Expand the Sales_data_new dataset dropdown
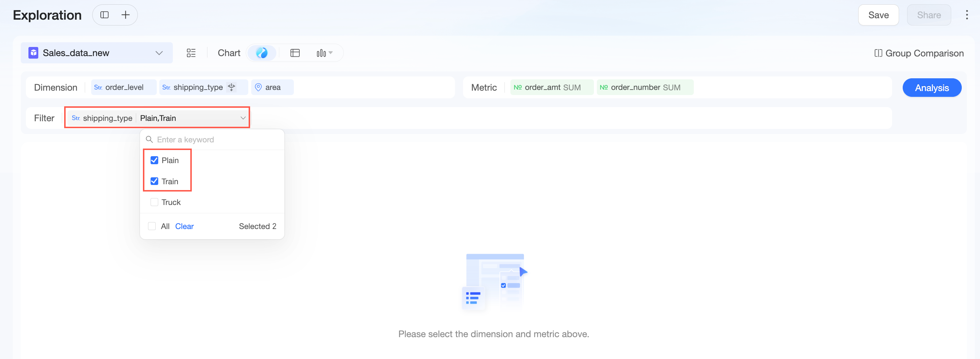Screen dimensions: 980x359 click(x=159, y=53)
